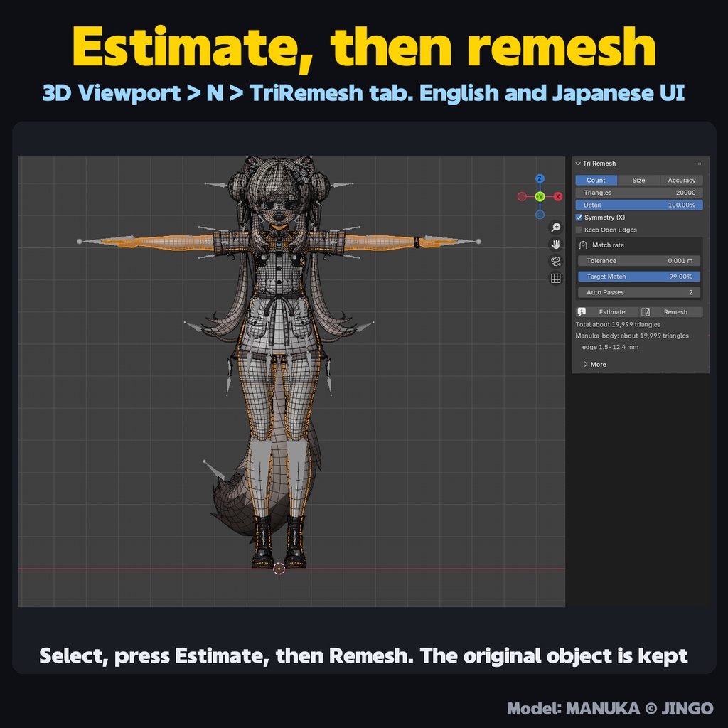The width and height of the screenshot is (728, 728).
Task: Click the green Y axis gizmo
Action: coord(540,196)
